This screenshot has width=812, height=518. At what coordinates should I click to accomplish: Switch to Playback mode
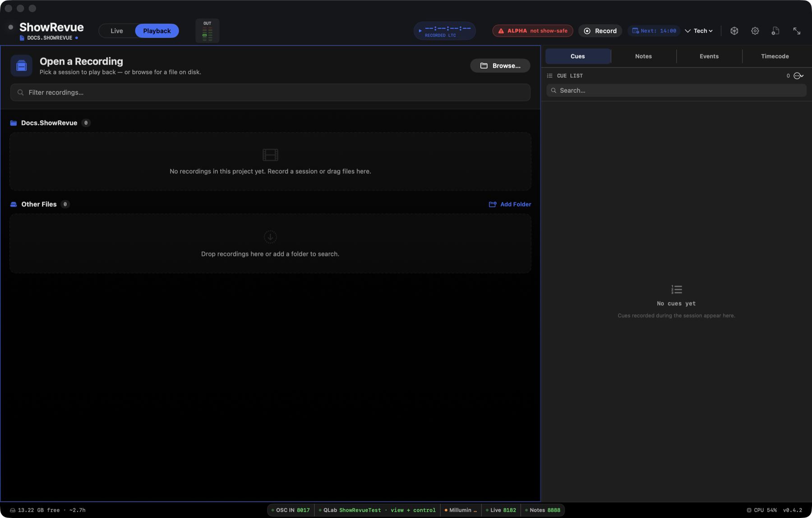click(x=157, y=31)
